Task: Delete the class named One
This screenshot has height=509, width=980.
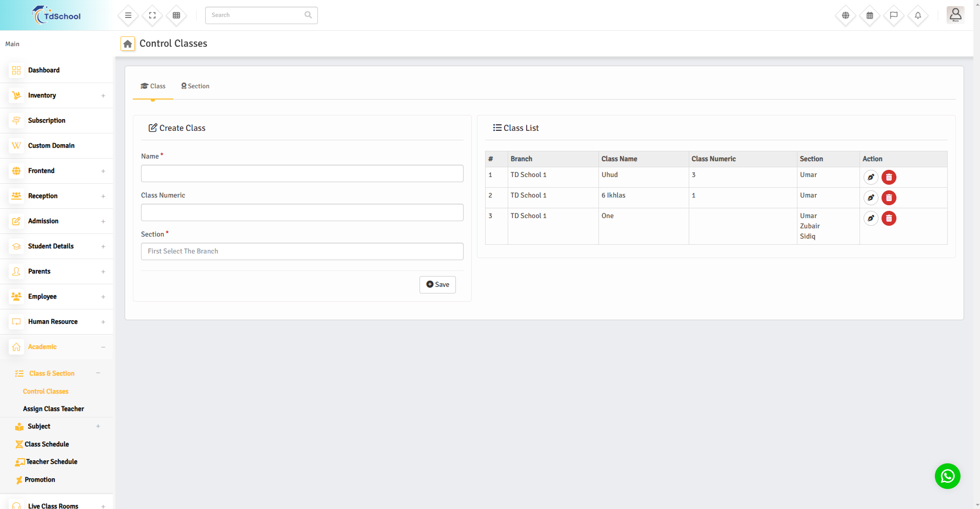Action: [889, 219]
